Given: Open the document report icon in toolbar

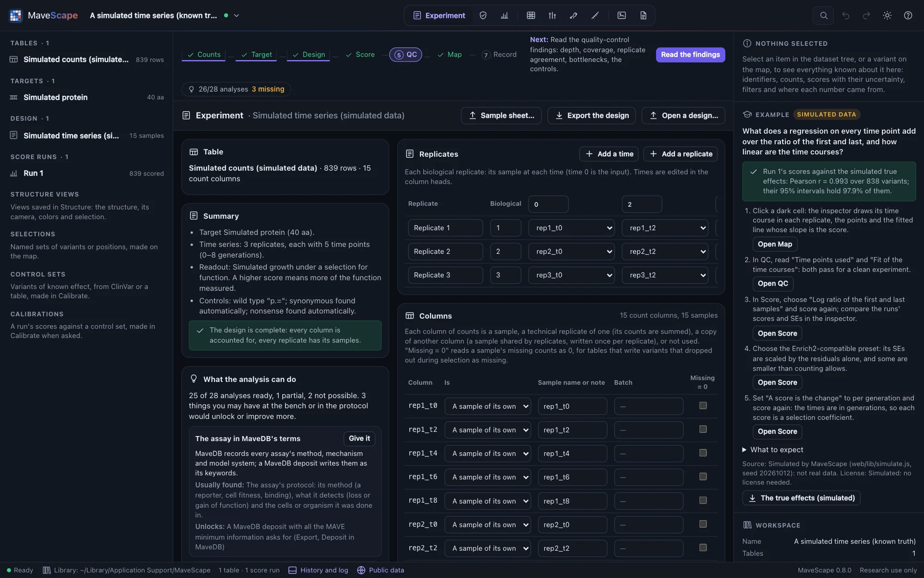Looking at the screenshot, I should [643, 15].
